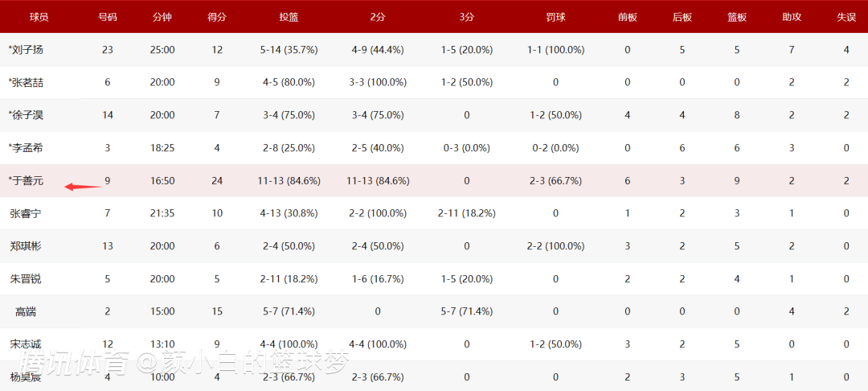Viewport: 868px width, 391px height.
Task: Select the 16:50 minutes cell
Action: [x=162, y=181]
